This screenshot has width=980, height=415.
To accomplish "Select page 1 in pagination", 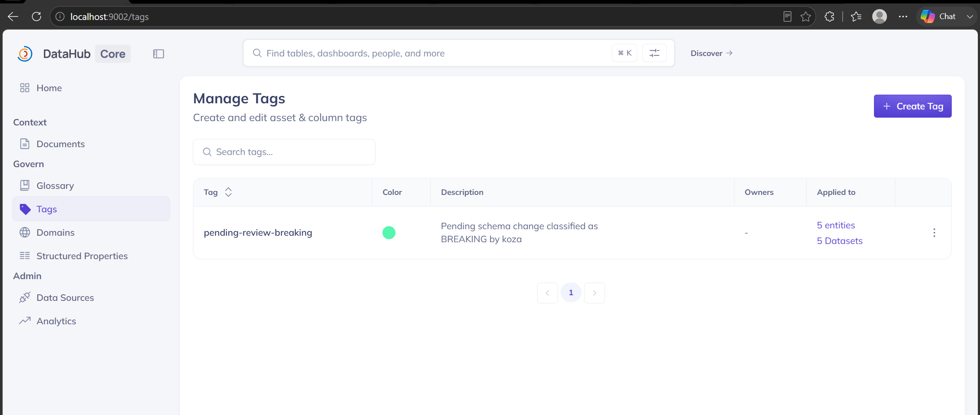I will click(x=571, y=293).
